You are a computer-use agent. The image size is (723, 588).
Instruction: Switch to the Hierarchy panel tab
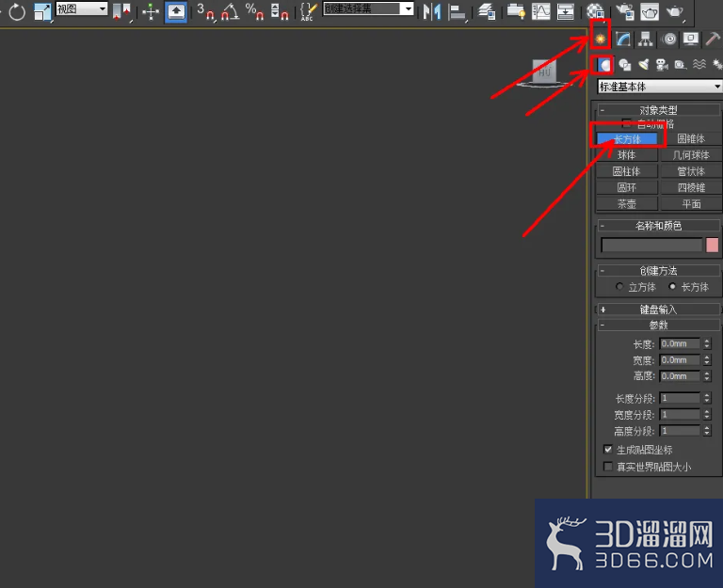click(646, 39)
